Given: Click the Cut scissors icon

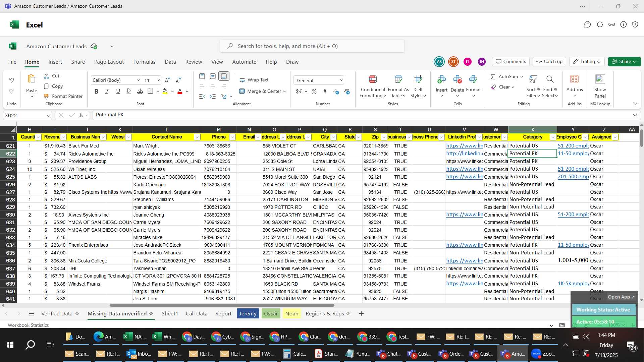Looking at the screenshot, I should point(46,76).
